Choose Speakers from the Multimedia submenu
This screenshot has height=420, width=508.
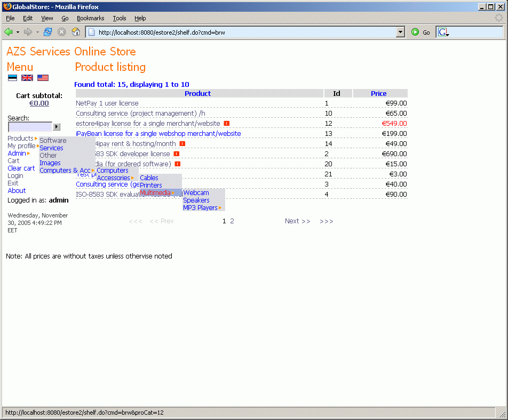[x=196, y=200]
